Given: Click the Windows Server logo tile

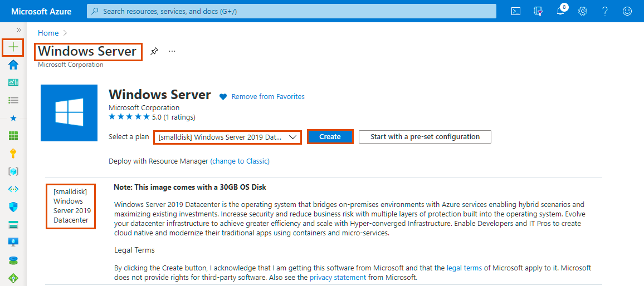Looking at the screenshot, I should 69,113.
